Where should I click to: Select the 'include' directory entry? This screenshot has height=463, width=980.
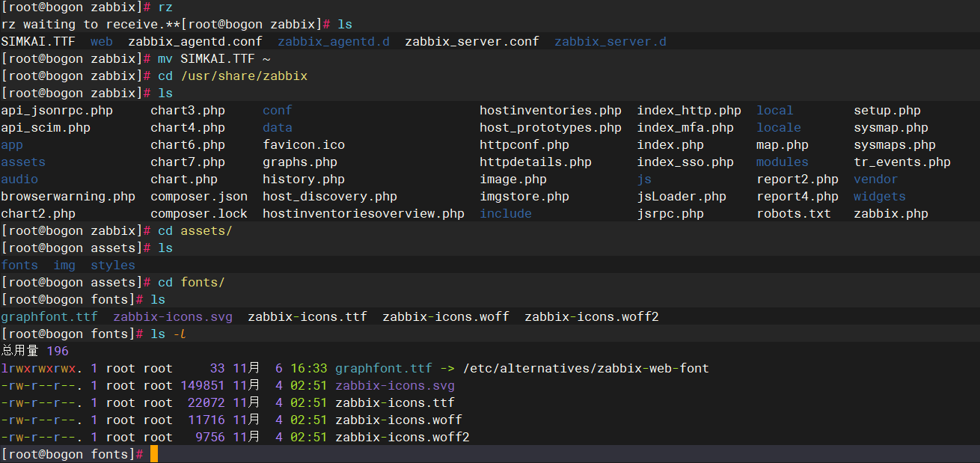click(x=506, y=213)
